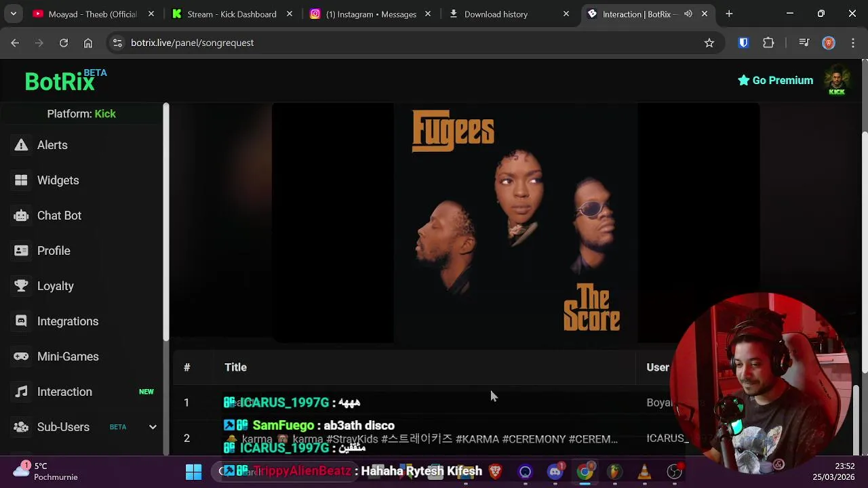View site information icon in address bar
The height and width of the screenshot is (488, 868).
(117, 43)
